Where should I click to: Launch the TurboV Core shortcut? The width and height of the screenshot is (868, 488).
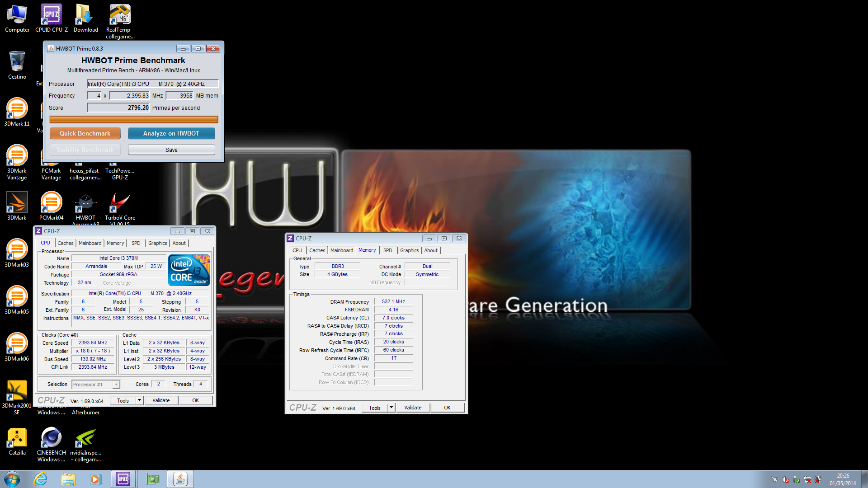click(120, 208)
